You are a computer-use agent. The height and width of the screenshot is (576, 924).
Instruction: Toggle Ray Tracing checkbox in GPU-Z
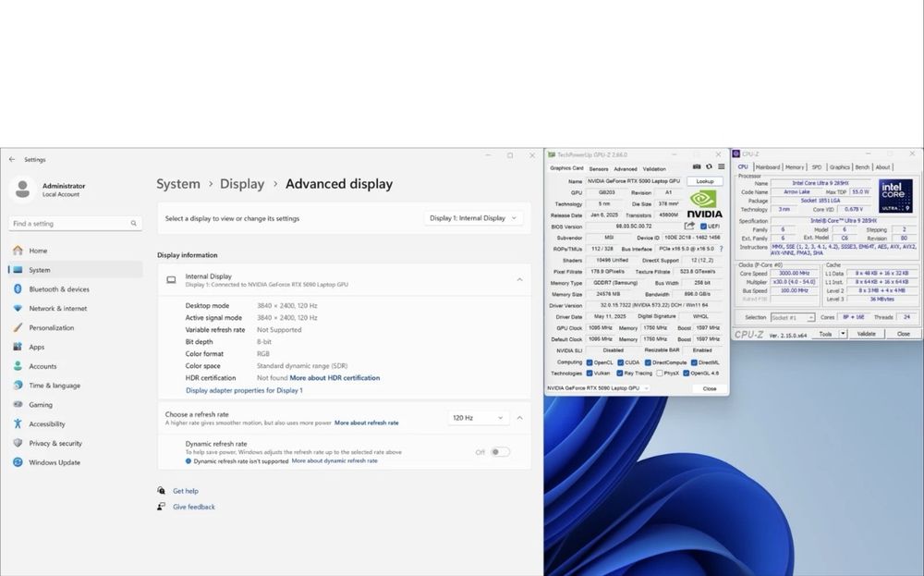coord(620,374)
